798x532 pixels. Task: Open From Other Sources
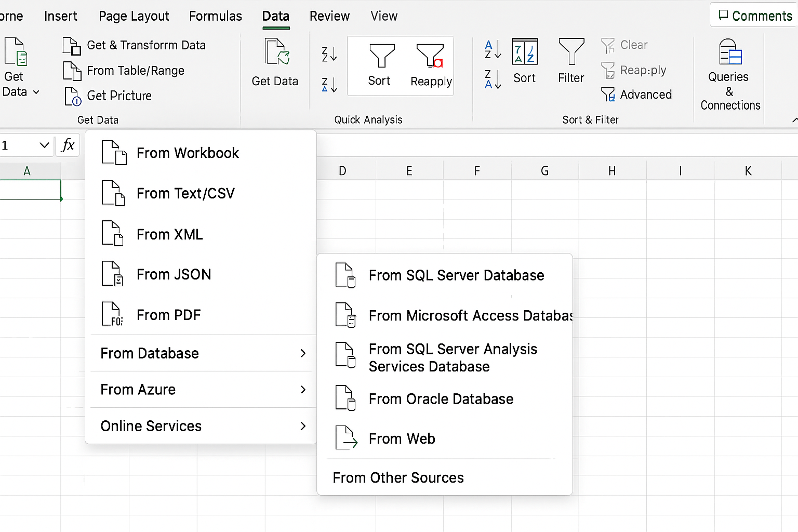[x=445, y=477]
